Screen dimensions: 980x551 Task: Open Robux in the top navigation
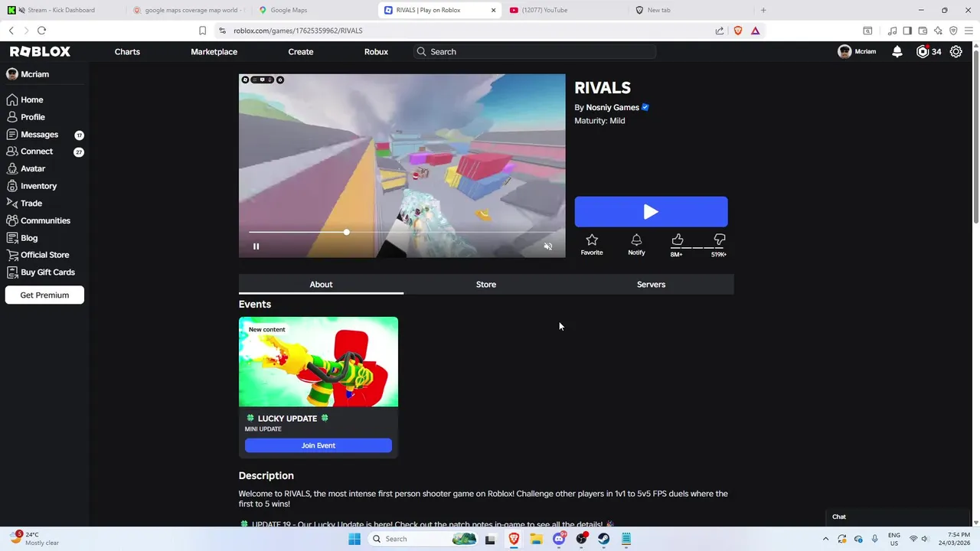376,51
